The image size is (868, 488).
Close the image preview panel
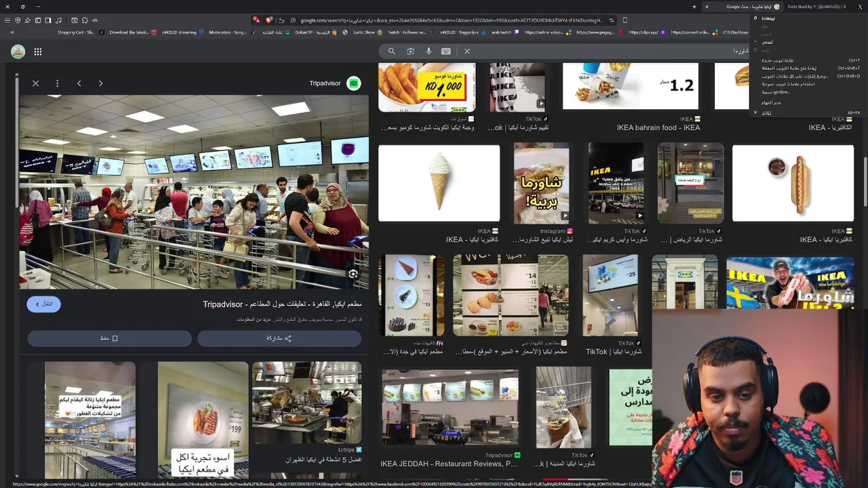pyautogui.click(x=35, y=83)
